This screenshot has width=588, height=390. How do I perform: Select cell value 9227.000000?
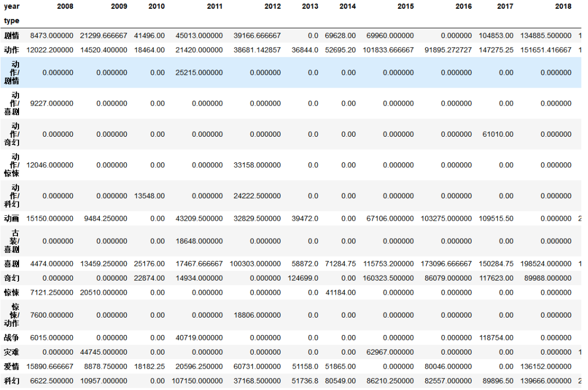[52, 103]
